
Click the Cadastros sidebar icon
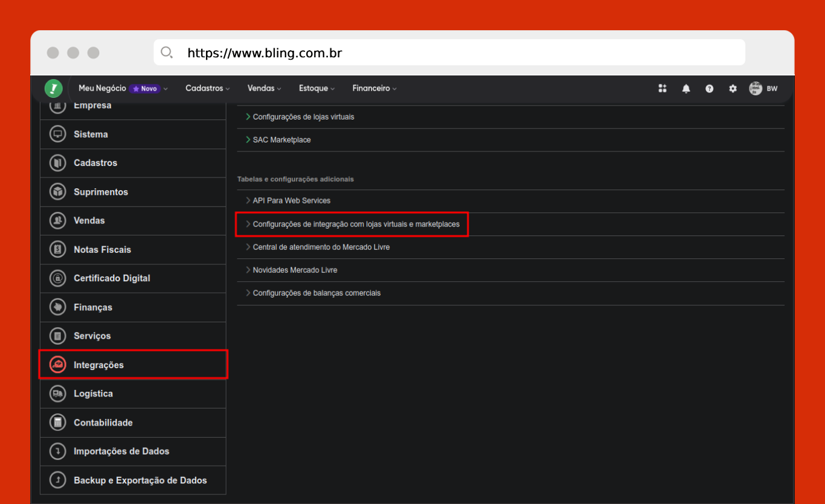[57, 163]
